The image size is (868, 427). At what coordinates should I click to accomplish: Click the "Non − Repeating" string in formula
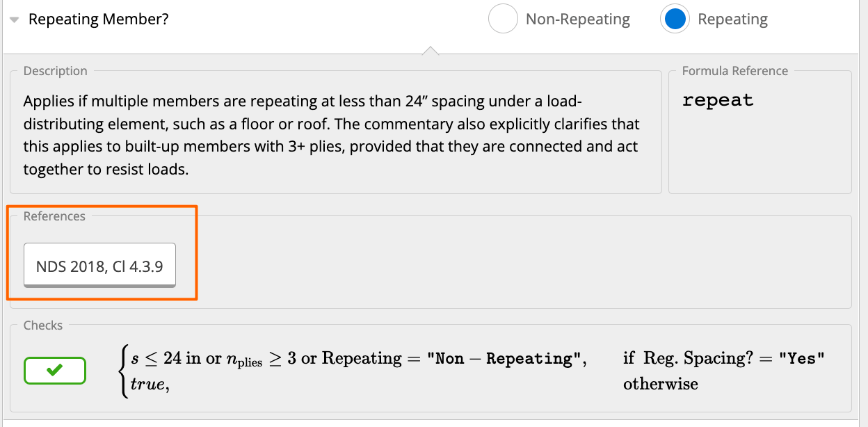[504, 359]
